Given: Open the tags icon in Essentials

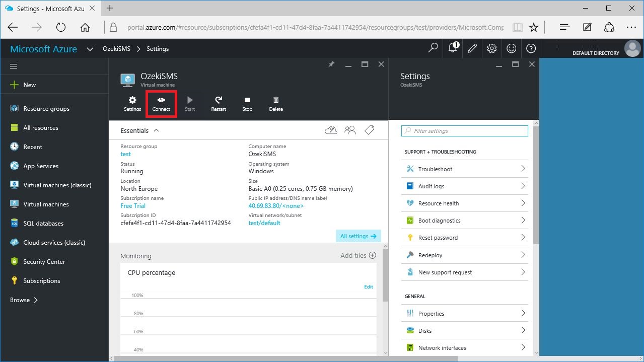Looking at the screenshot, I should coord(369,130).
